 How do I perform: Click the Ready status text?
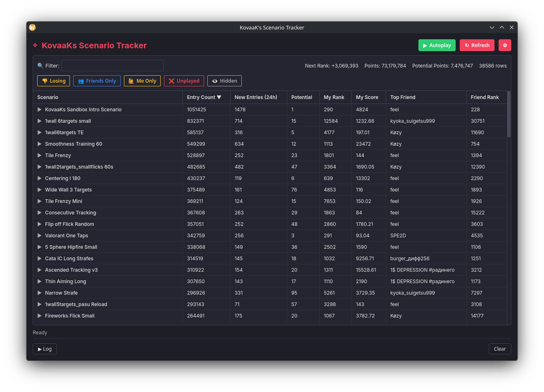click(x=40, y=333)
